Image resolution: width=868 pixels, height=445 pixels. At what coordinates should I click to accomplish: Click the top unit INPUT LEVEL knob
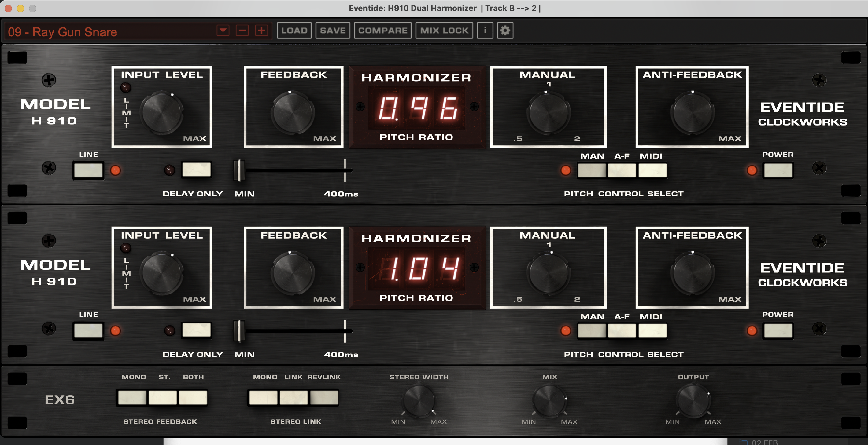[162, 113]
